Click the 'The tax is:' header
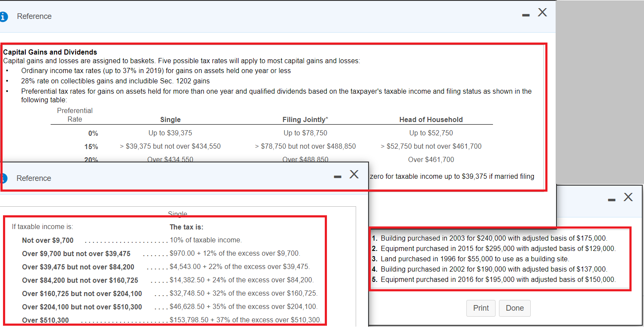Screen dimensions: 644x327 coord(187,227)
